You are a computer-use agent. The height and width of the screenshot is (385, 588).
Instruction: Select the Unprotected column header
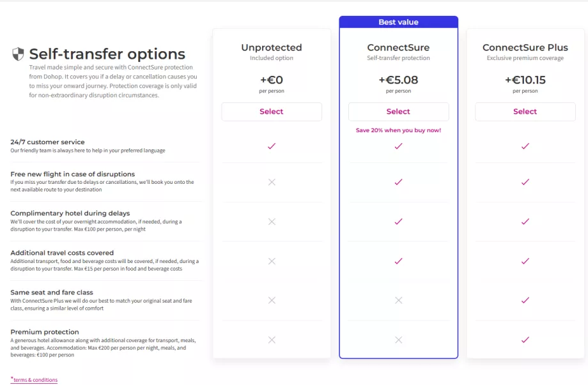click(271, 47)
